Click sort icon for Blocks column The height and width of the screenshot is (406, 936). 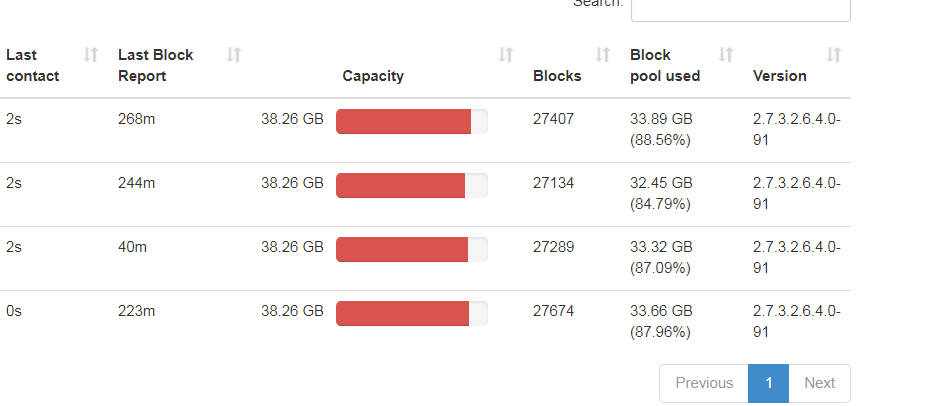tap(603, 54)
